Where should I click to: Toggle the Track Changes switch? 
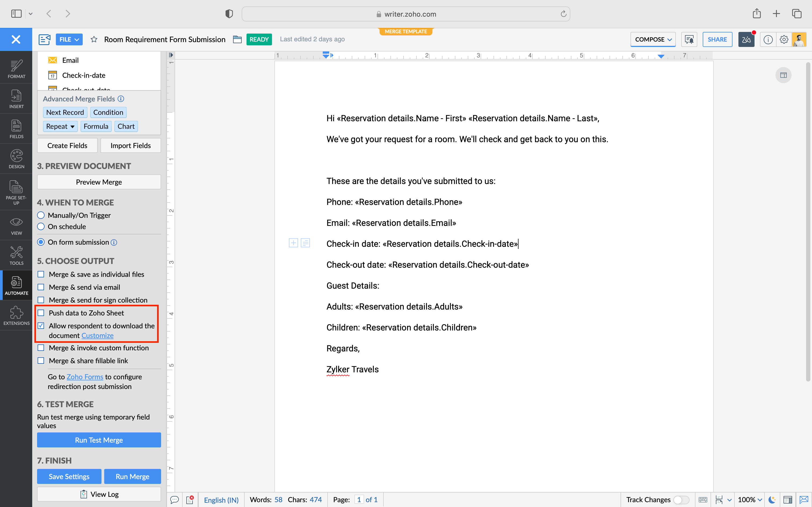point(681,499)
